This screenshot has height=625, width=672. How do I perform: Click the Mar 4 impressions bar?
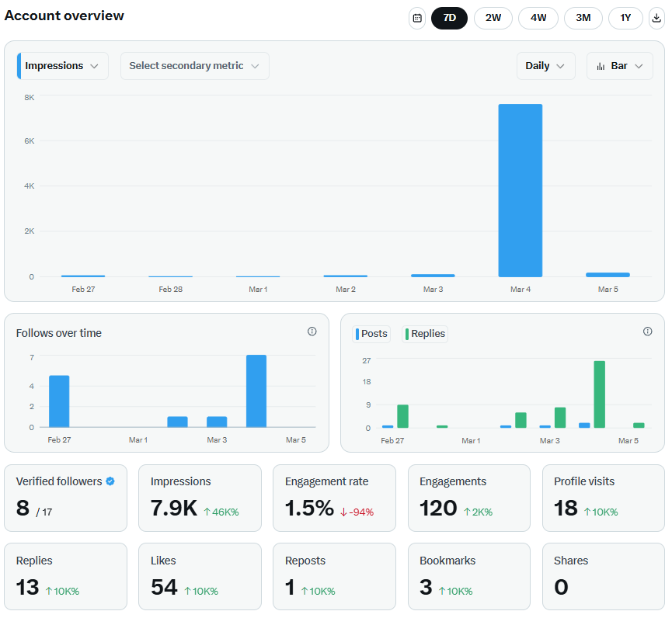[521, 191]
